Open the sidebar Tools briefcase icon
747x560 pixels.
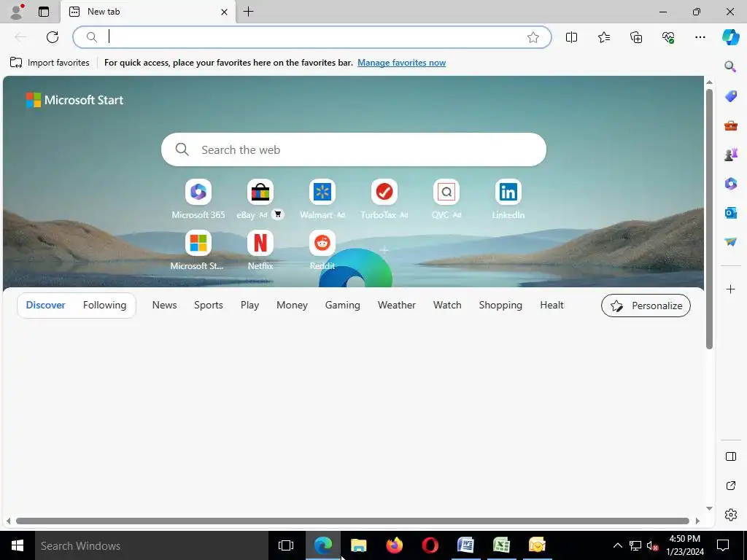pyautogui.click(x=730, y=125)
